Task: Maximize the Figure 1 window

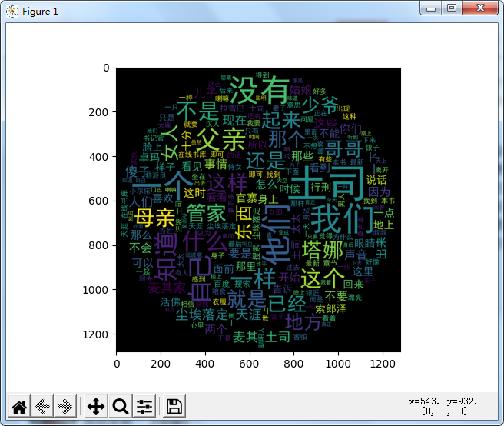Action: (452, 8)
